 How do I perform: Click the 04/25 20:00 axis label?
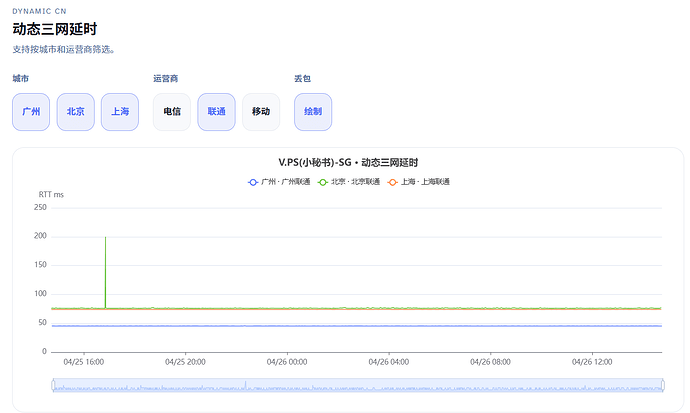coord(185,362)
